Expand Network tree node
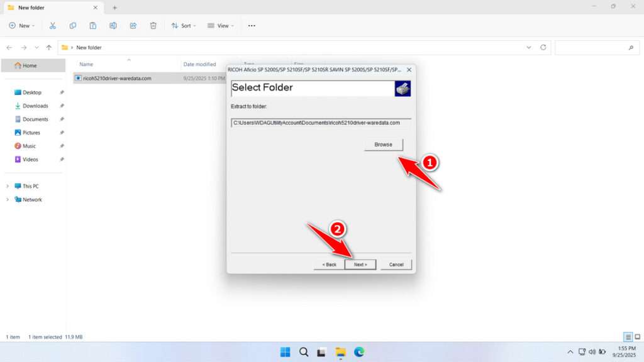 (8, 199)
